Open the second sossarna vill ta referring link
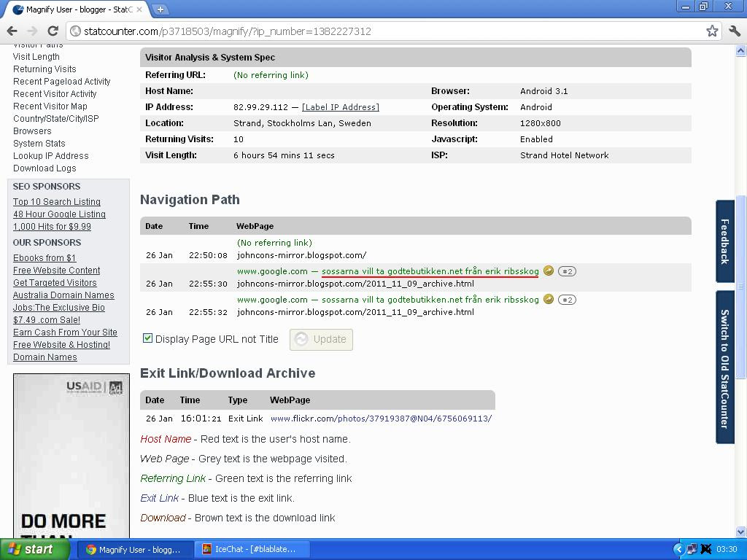This screenshot has width=747, height=560. (x=430, y=300)
